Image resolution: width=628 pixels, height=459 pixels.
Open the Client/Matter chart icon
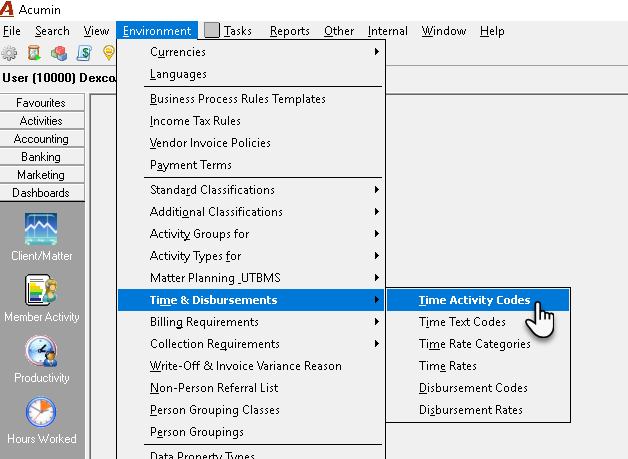coord(41,229)
